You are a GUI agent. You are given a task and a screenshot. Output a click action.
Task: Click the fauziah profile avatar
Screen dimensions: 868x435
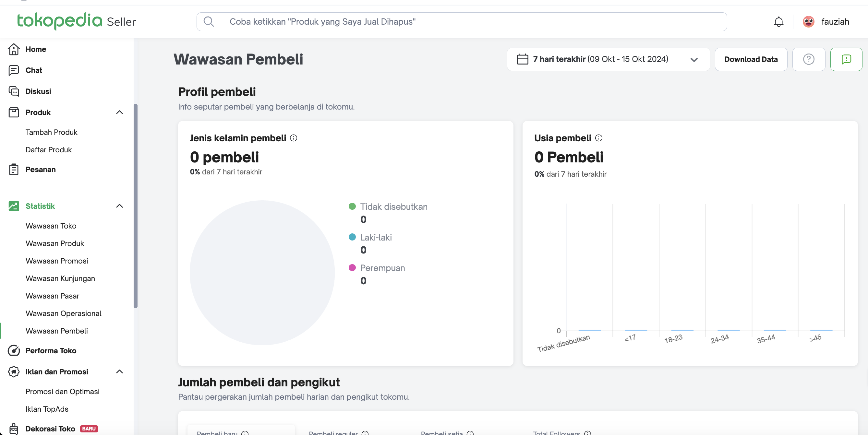tap(808, 22)
